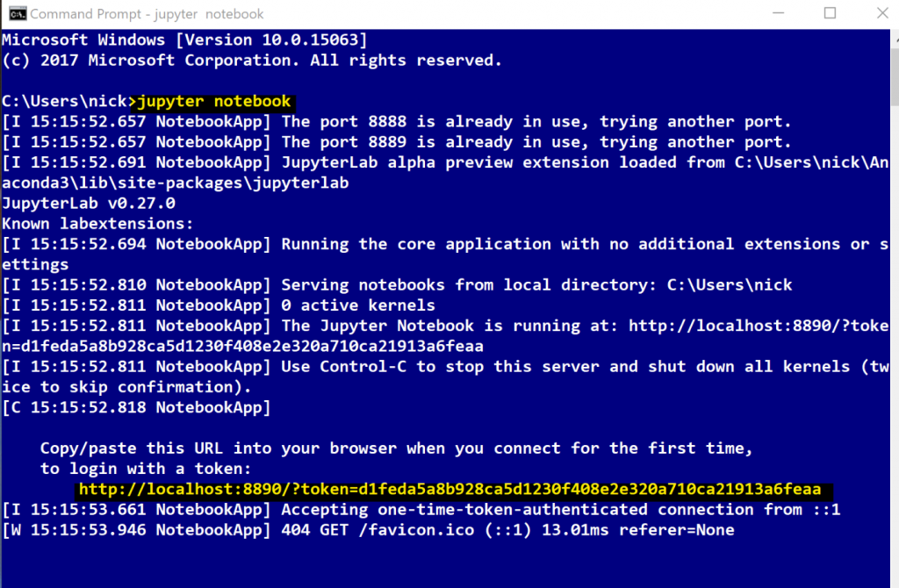Maximize the Command Prompt window
This screenshot has width=899, height=588.
830,13
